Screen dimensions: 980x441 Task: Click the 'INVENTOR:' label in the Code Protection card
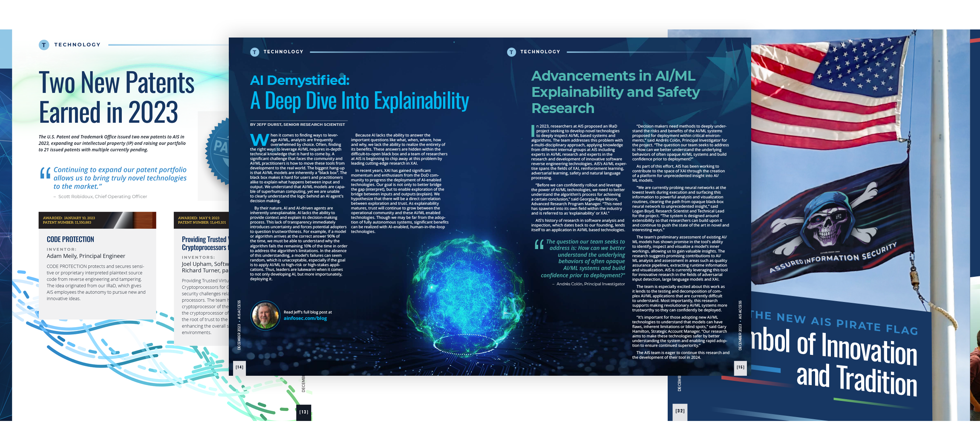click(x=61, y=250)
